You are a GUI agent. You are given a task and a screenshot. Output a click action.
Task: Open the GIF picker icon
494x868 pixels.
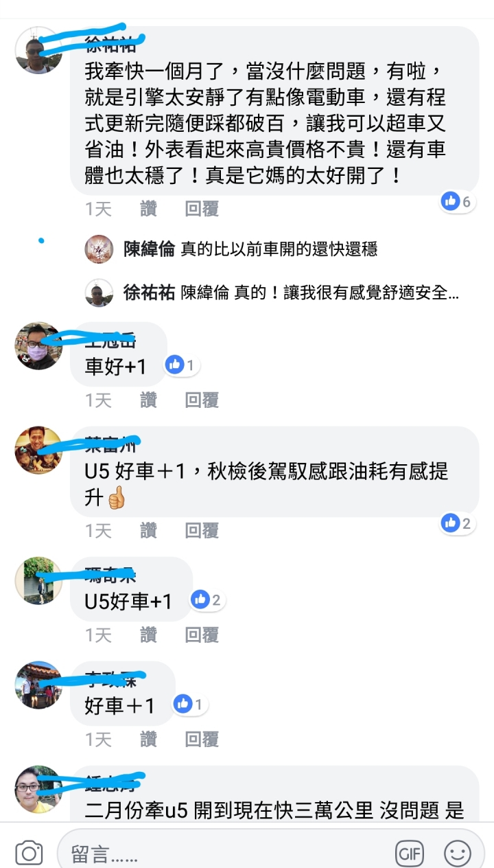pyautogui.click(x=410, y=854)
